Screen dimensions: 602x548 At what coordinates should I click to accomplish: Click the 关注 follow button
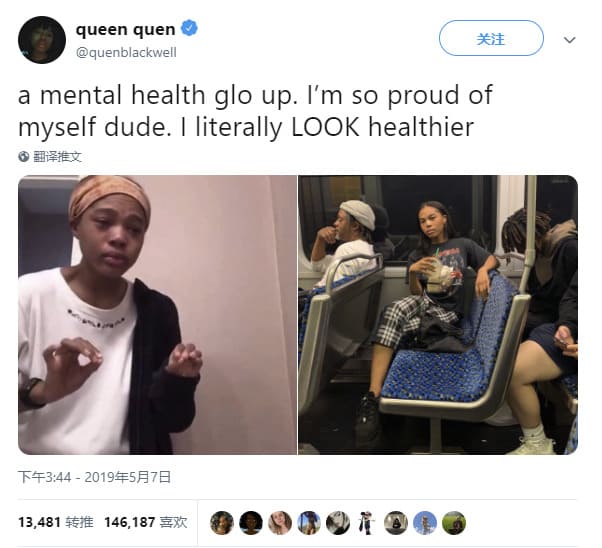[491, 38]
